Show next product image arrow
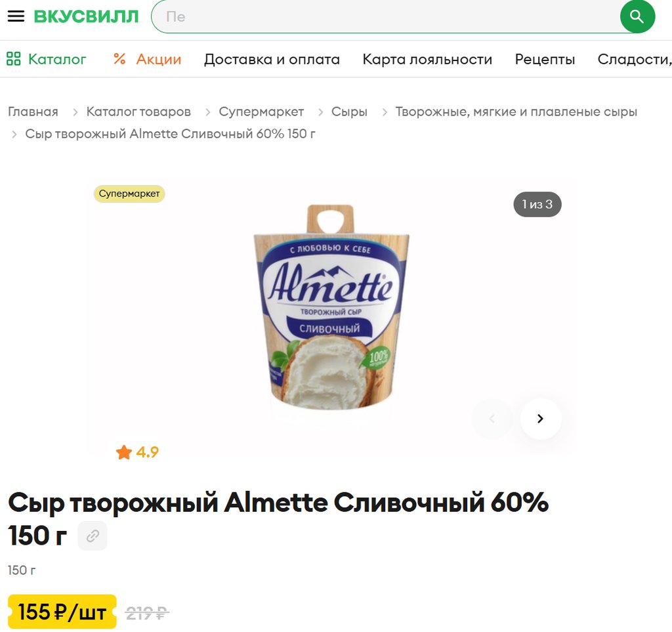Screen dimensions: 672x632 (x=541, y=419)
